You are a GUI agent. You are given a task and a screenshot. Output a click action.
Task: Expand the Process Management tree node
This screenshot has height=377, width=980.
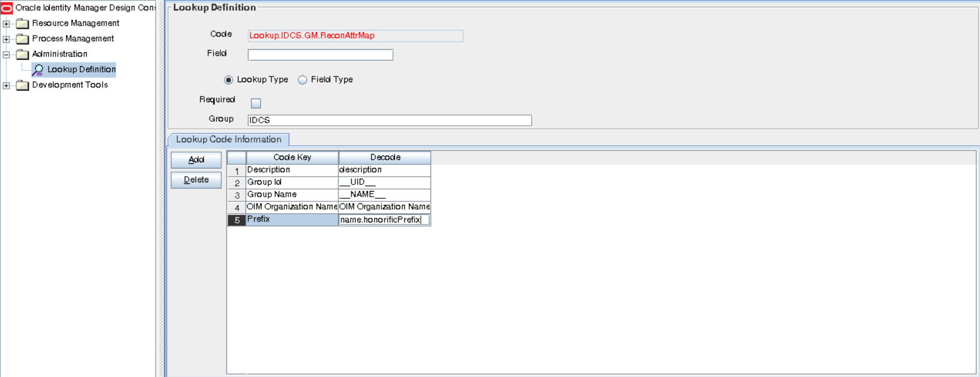click(x=6, y=39)
